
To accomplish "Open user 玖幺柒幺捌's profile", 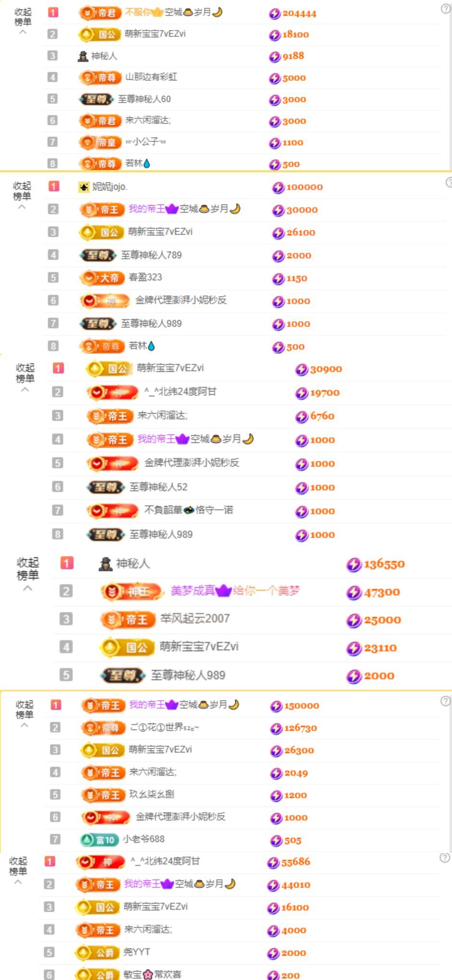I will coord(151,794).
